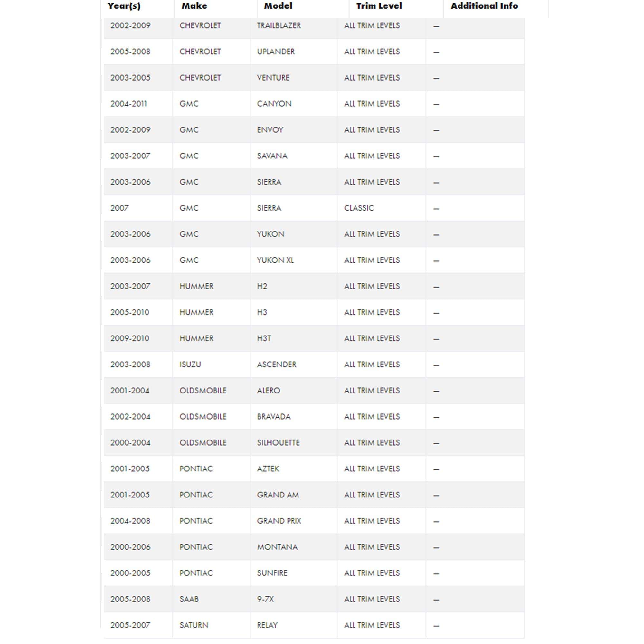Select the 2004-2011 year range cell

coord(129,104)
